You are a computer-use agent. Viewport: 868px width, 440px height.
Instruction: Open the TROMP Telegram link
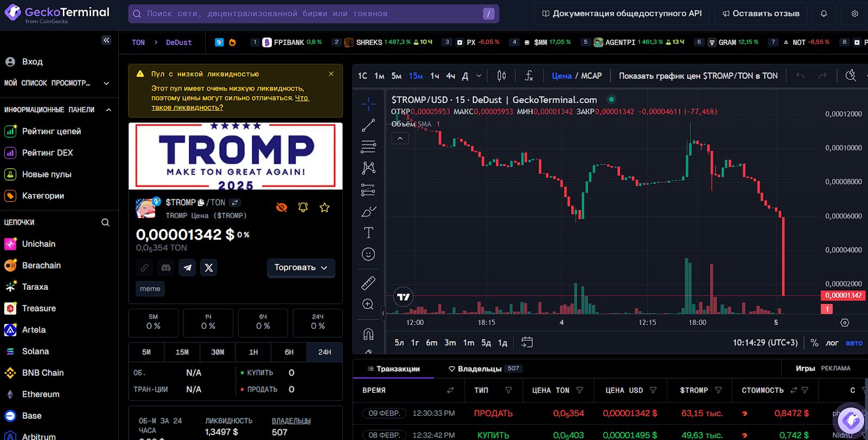(x=187, y=267)
